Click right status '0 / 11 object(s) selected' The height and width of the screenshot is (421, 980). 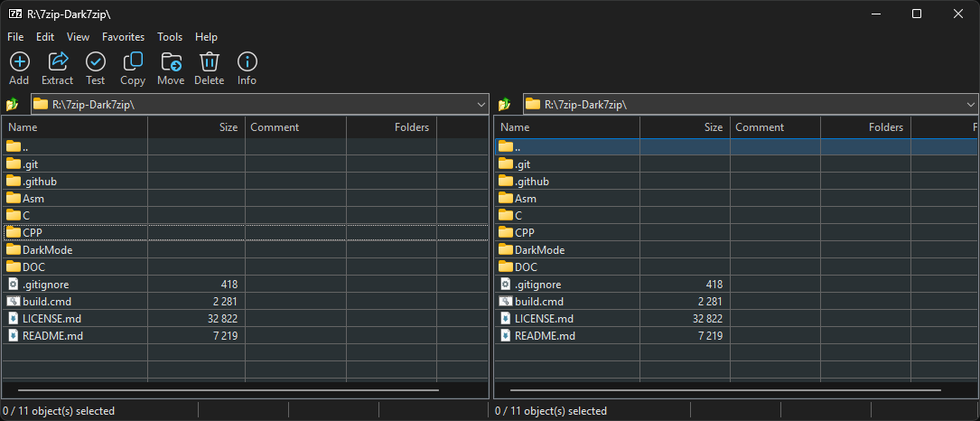point(551,411)
